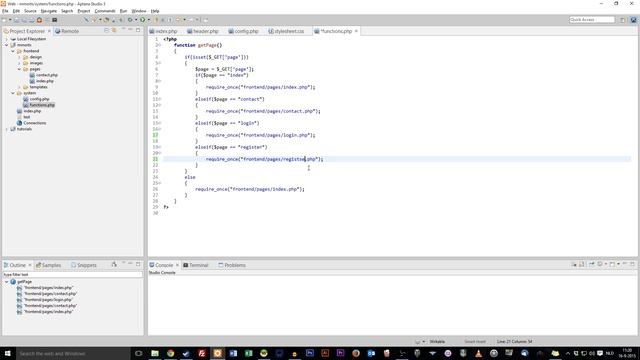The width and height of the screenshot is (640, 360).
Task: Click the Open Console dropdown icon
Action: click(x=618, y=264)
